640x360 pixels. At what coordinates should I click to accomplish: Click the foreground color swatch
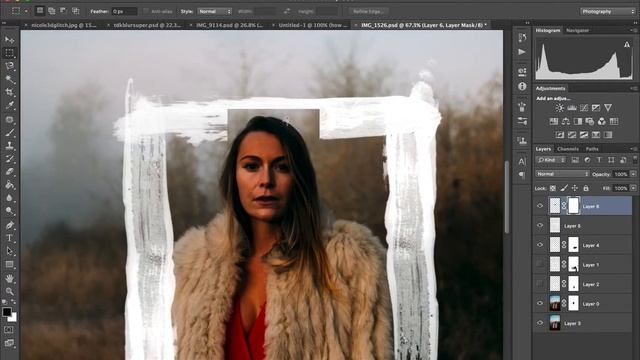pyautogui.click(x=7, y=312)
